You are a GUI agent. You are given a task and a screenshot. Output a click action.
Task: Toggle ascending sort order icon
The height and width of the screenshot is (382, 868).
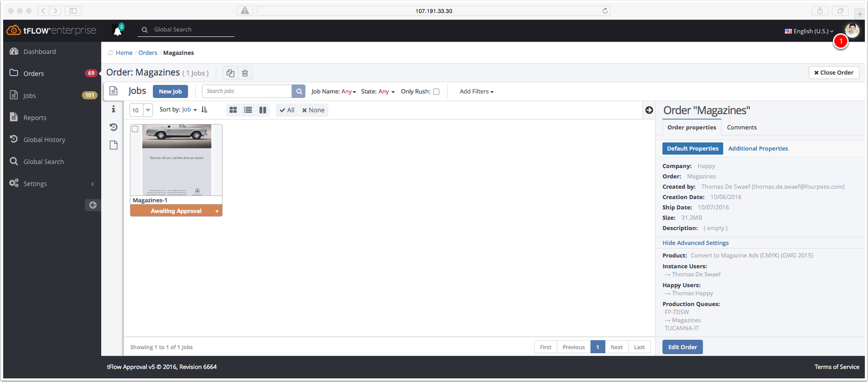pyautogui.click(x=204, y=110)
